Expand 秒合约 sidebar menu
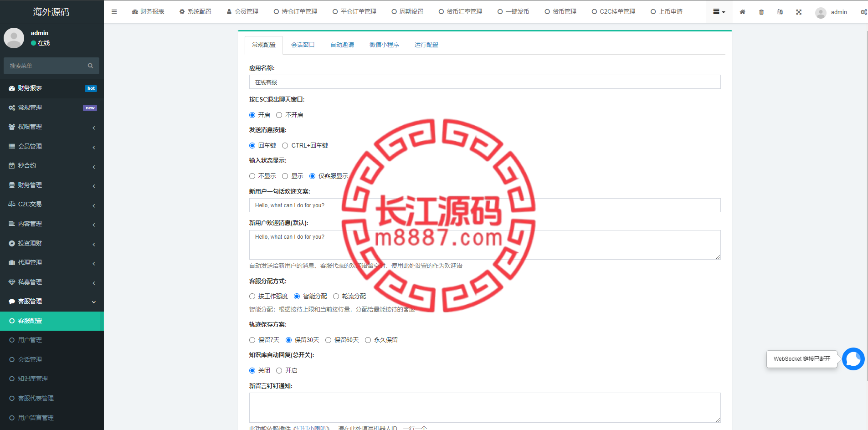868x430 pixels. tap(52, 166)
